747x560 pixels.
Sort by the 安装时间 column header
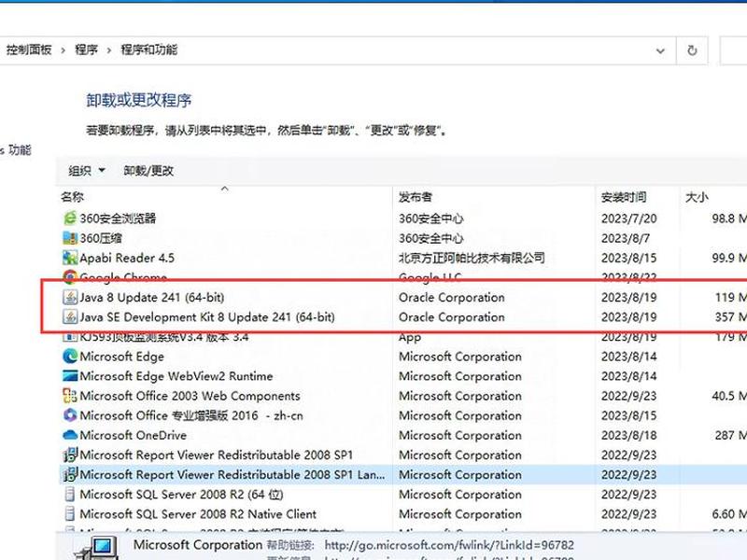(624, 197)
